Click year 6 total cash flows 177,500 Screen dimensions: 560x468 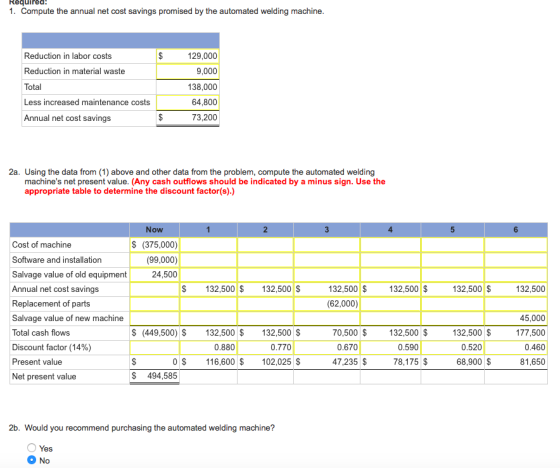click(516, 333)
